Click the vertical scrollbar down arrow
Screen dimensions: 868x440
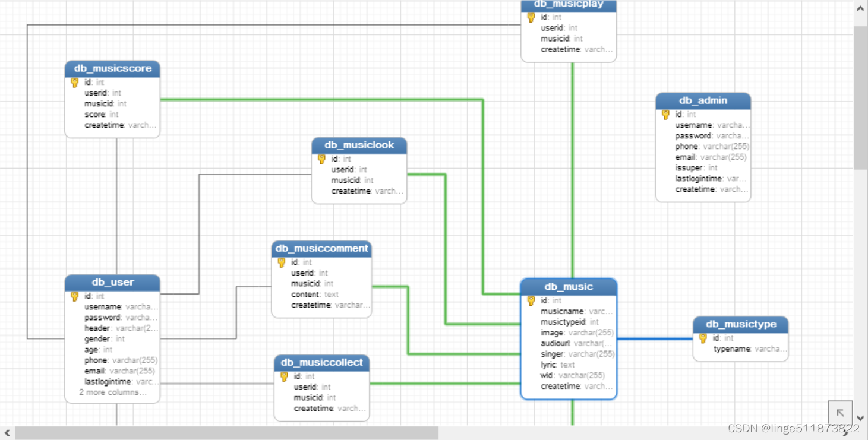pos(860,419)
